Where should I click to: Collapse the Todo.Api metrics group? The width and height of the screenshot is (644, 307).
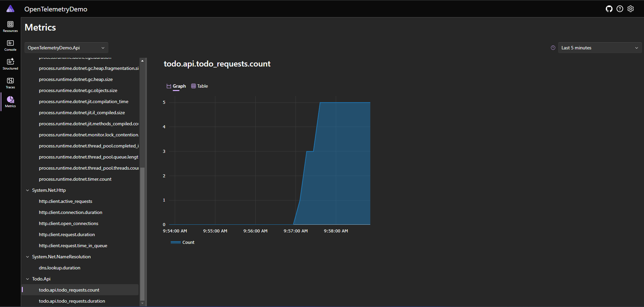pos(28,279)
